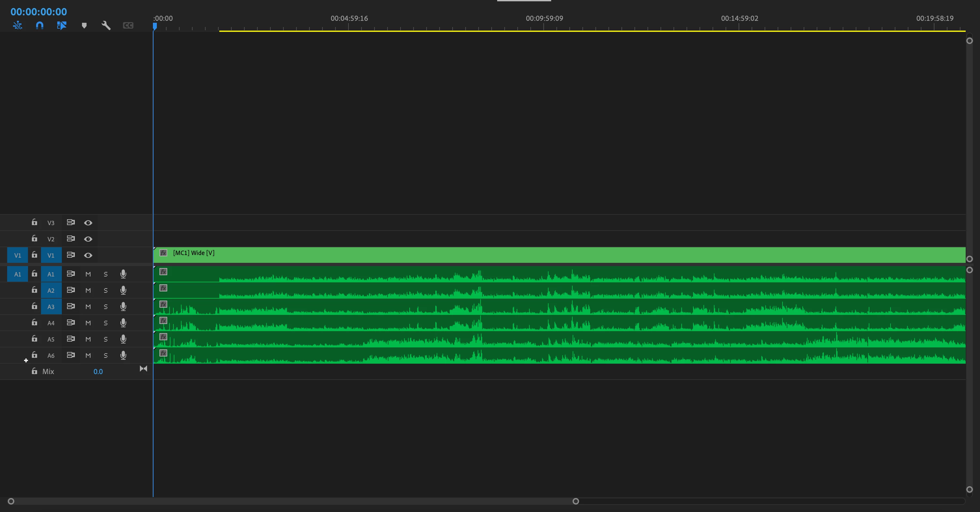Click the Captions CC icon

[x=128, y=25]
